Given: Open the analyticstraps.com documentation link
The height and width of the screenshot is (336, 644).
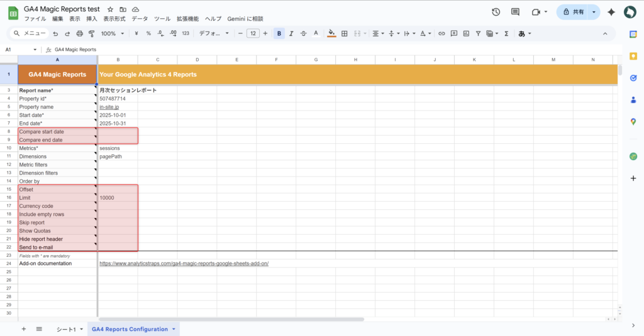Looking at the screenshot, I should (184, 263).
